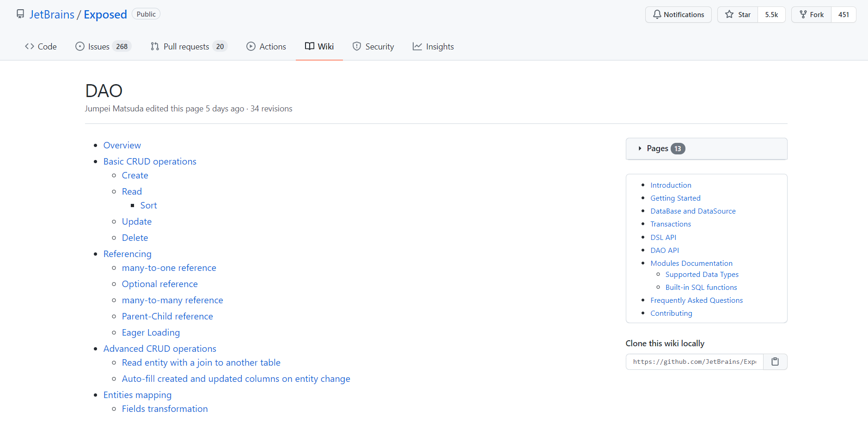The height and width of the screenshot is (423, 868).
Task: Click the Pull requests 20 counter badge
Action: [220, 46]
